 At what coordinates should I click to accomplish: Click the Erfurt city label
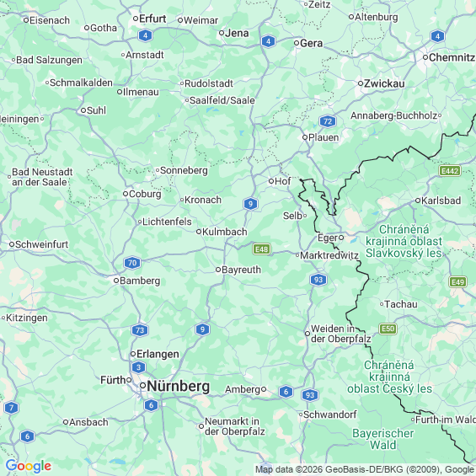[x=152, y=19]
